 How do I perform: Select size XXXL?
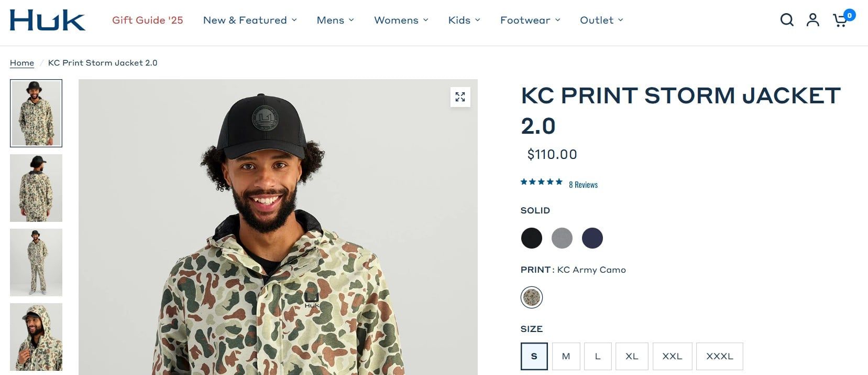(719, 356)
